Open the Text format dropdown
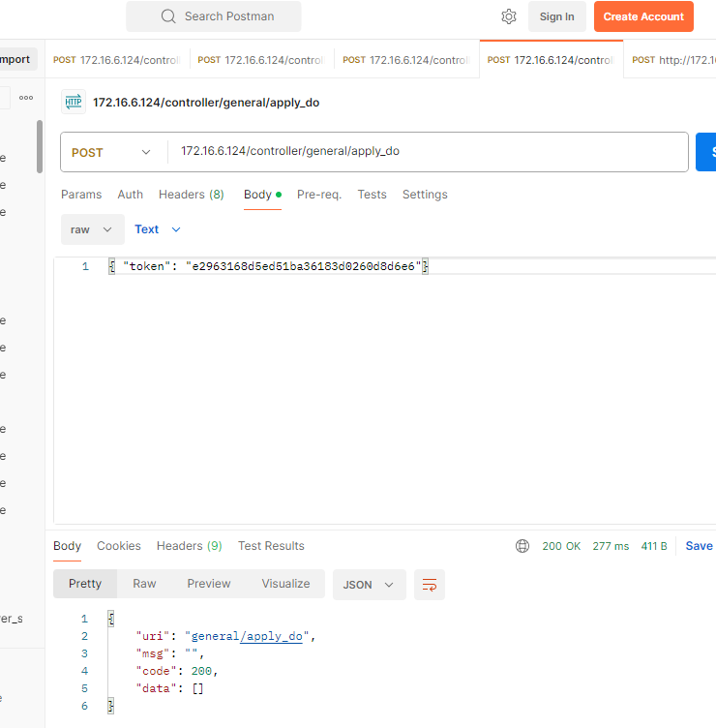 click(158, 229)
